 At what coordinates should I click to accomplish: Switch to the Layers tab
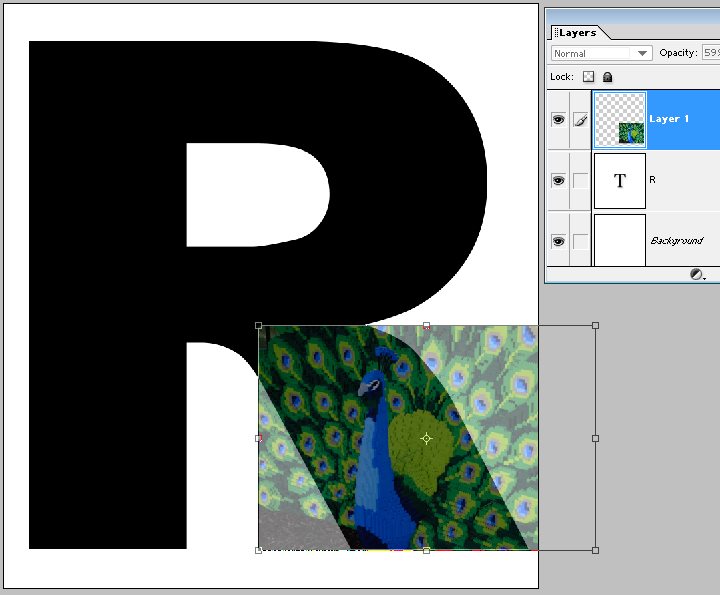(578, 33)
